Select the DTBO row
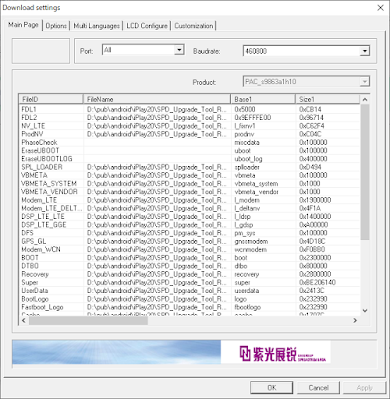390x399 pixels. tap(189, 266)
